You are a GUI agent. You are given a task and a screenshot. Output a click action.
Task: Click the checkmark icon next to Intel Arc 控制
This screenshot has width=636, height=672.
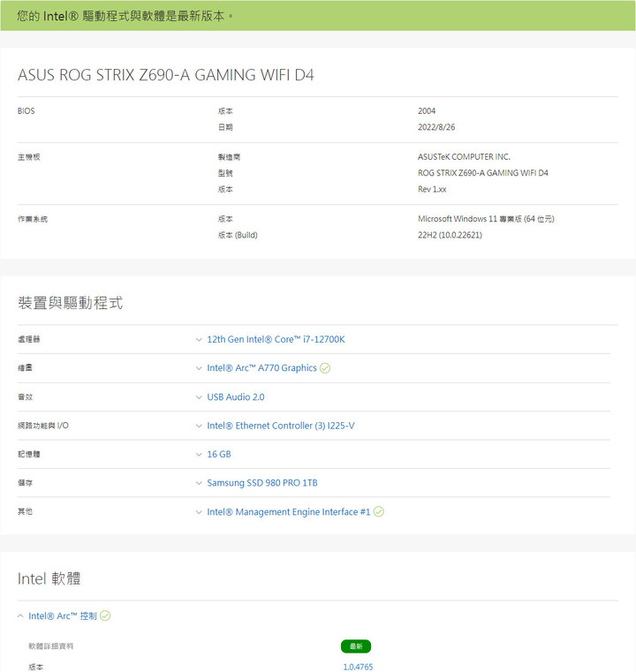pyautogui.click(x=105, y=615)
